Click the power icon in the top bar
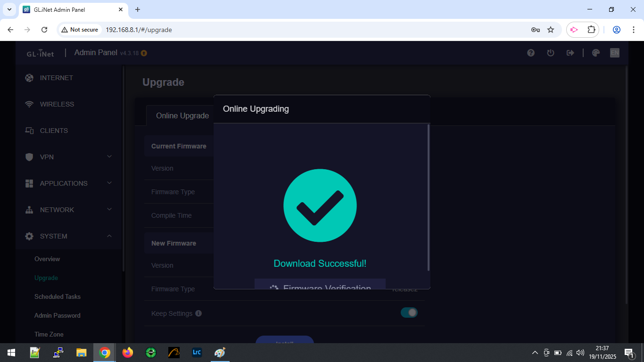The height and width of the screenshot is (362, 644). [551, 53]
